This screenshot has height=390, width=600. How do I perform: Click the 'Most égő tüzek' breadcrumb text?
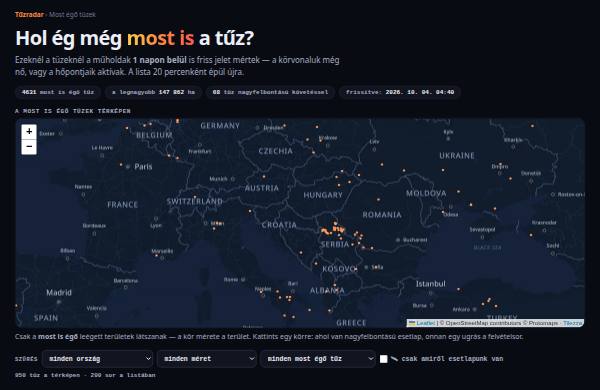point(72,15)
